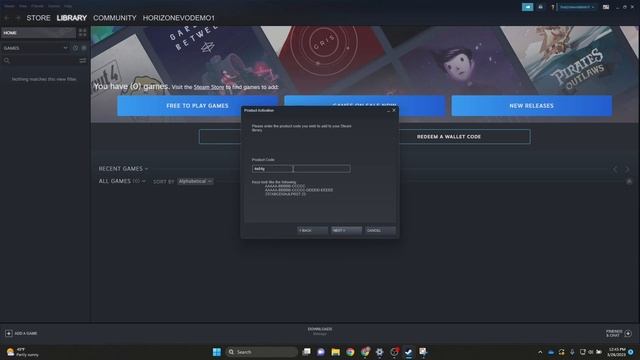Click the scroll-to-top icon by All Games
640x360 pixels.
click(x=629, y=181)
